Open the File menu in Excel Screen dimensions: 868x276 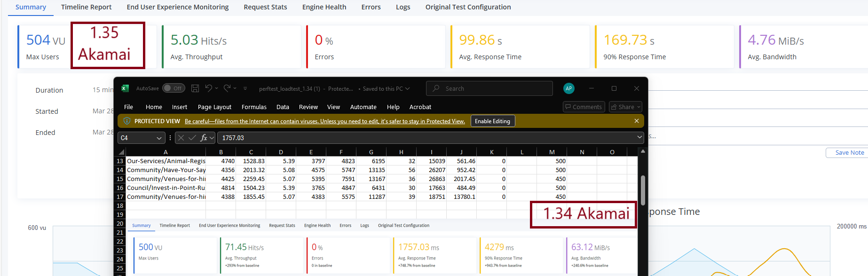click(128, 107)
